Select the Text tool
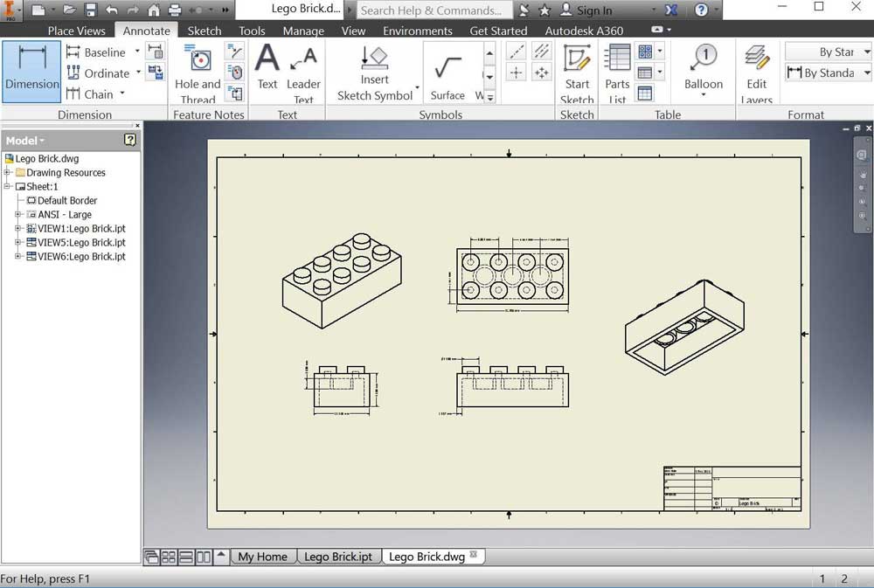Image resolution: width=874 pixels, height=588 pixels. click(x=267, y=70)
